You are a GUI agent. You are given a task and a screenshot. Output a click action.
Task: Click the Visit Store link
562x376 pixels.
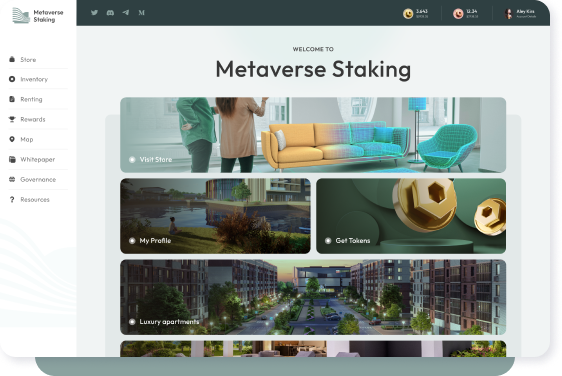pyautogui.click(x=156, y=160)
